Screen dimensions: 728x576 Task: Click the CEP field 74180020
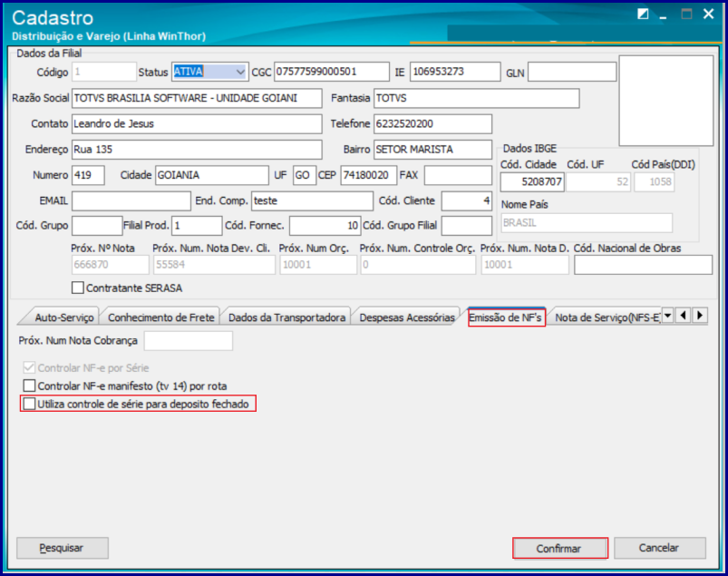pos(368,175)
